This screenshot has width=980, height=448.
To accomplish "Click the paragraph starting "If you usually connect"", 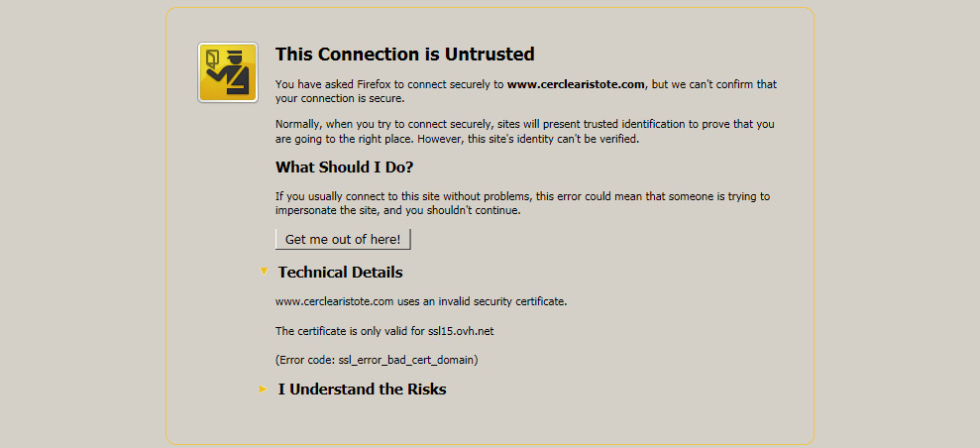I will click(x=522, y=203).
